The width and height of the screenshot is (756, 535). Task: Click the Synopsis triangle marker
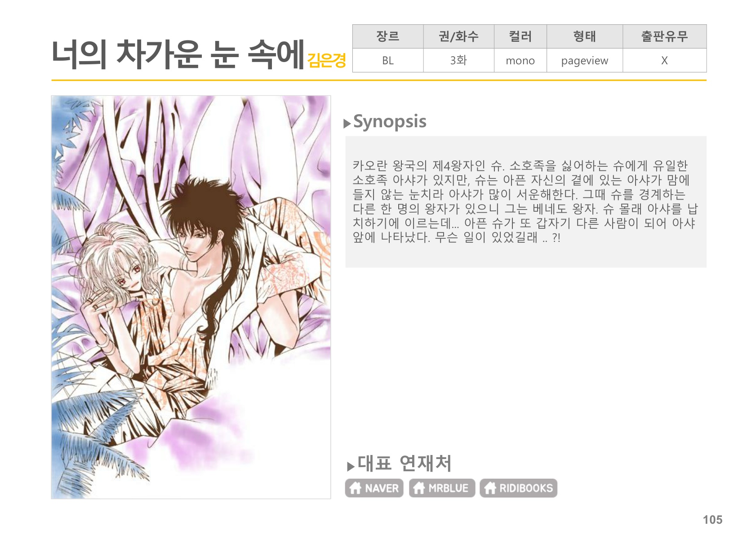(347, 124)
